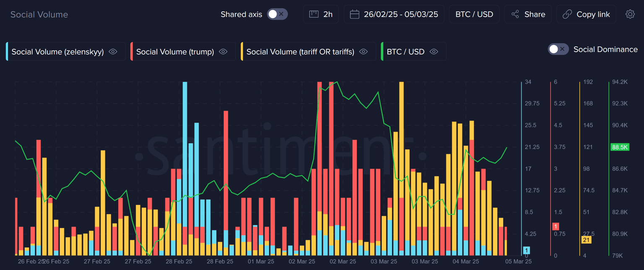Turn on the Social Dominance toggle
This screenshot has height=270, width=644.
[x=558, y=49]
